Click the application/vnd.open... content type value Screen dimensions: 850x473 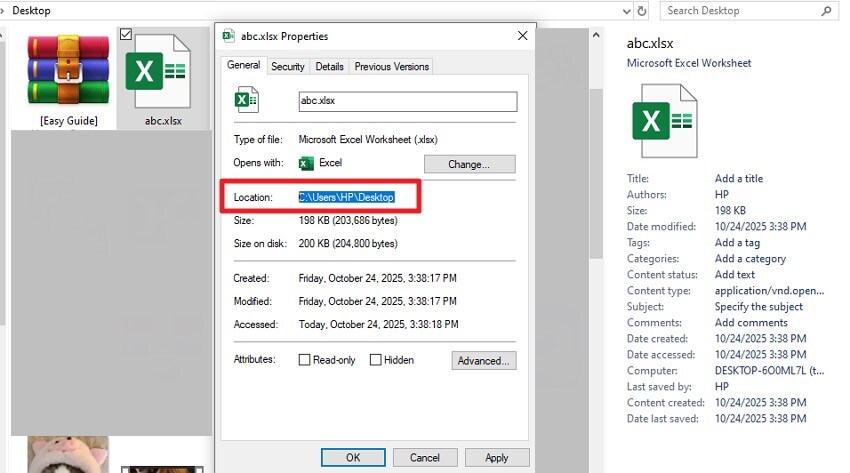[x=769, y=290]
